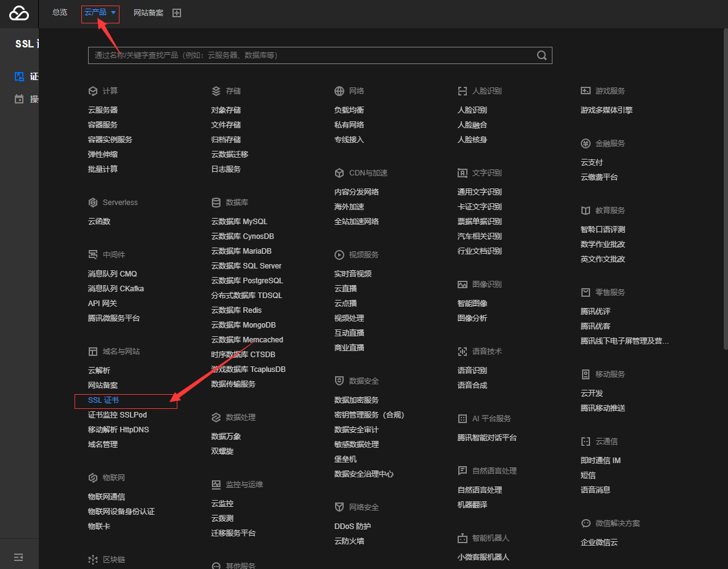This screenshot has height=569, width=728.
Task: Click the 视频服务 play icon
Action: pyautogui.click(x=339, y=255)
